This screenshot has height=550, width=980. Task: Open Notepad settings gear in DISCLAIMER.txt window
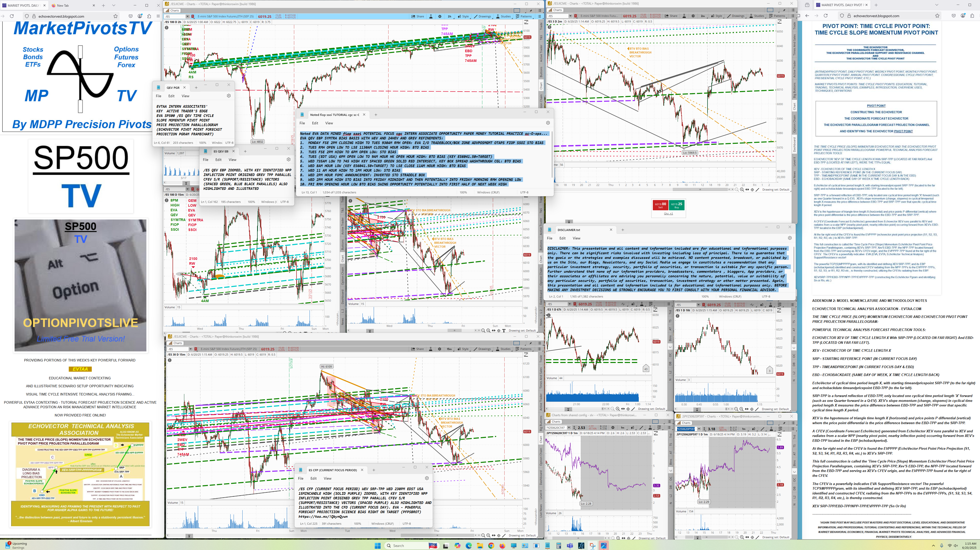coord(790,238)
